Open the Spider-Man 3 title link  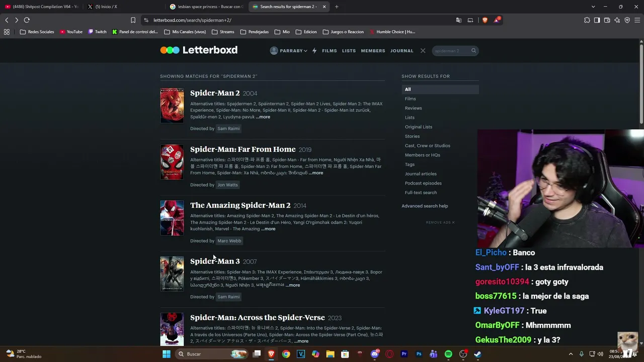click(215, 261)
